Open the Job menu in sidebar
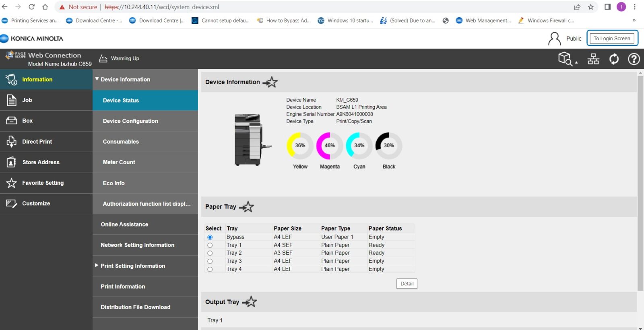Viewport: 644px width, 330px height. [x=27, y=100]
